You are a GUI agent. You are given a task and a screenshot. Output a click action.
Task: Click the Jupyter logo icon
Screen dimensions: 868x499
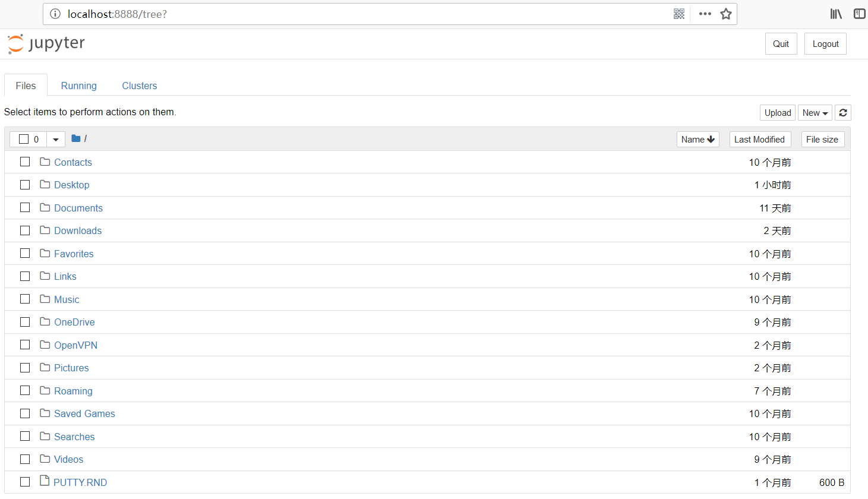pyautogui.click(x=16, y=44)
